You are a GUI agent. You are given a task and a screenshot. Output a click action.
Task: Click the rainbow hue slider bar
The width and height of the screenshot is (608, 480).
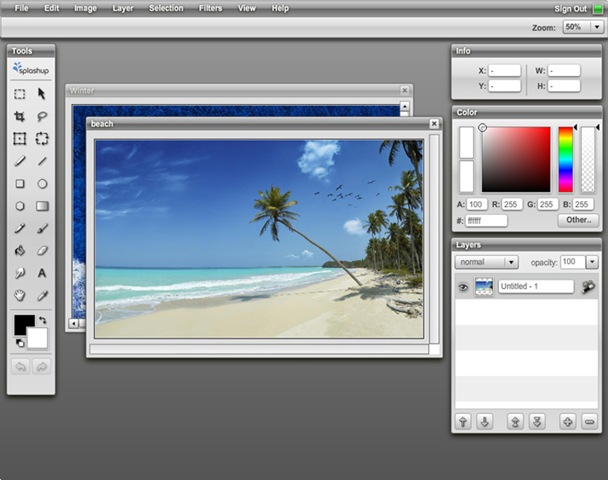click(566, 159)
